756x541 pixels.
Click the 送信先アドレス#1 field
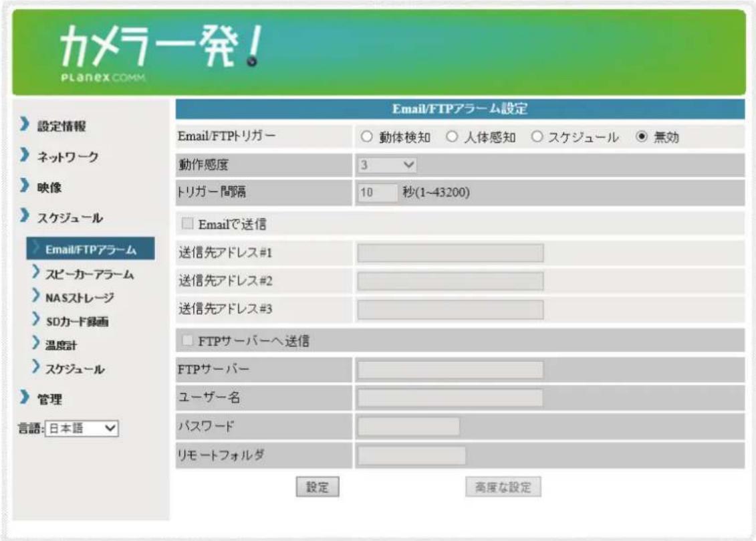(451, 253)
